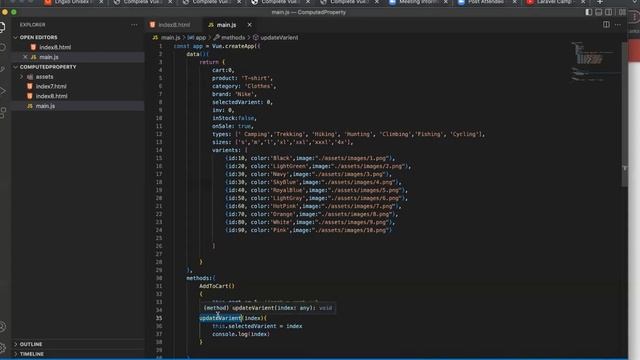Click the 'types:' array line
The image size is (640, 360).
[348, 134]
